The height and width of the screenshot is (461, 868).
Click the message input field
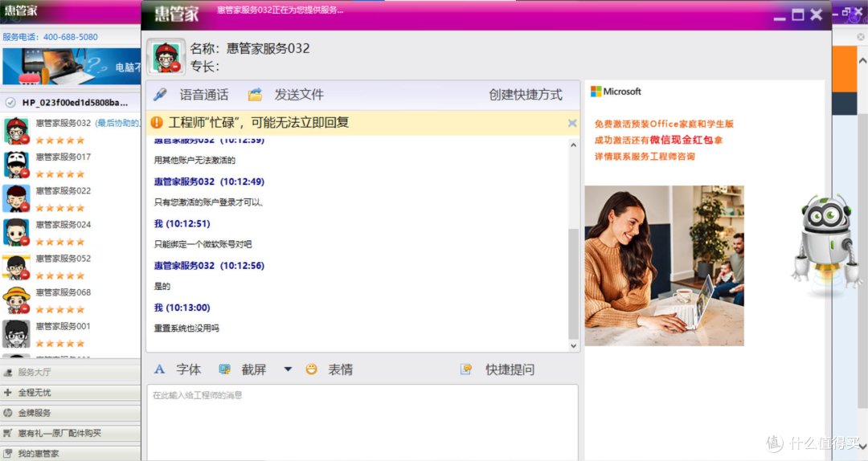(x=362, y=422)
